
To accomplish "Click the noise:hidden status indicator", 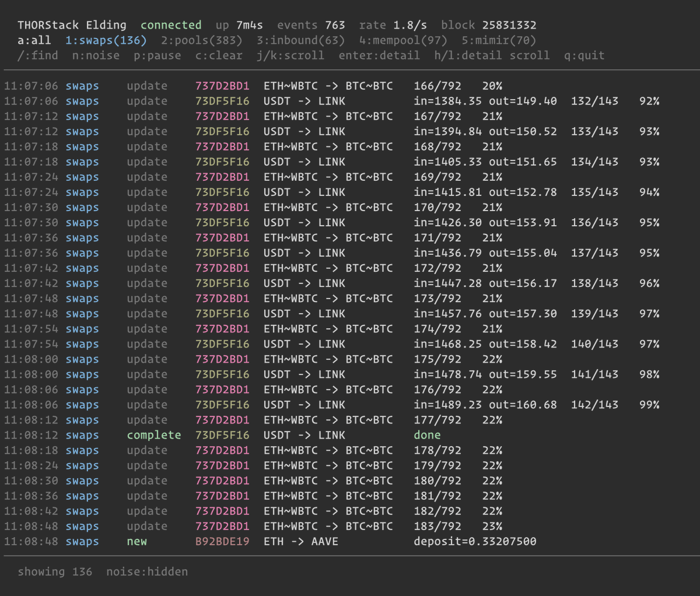I will pyautogui.click(x=147, y=572).
